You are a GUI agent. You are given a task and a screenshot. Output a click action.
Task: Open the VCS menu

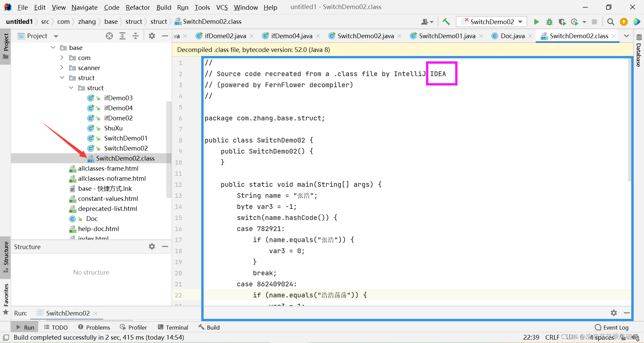222,7
